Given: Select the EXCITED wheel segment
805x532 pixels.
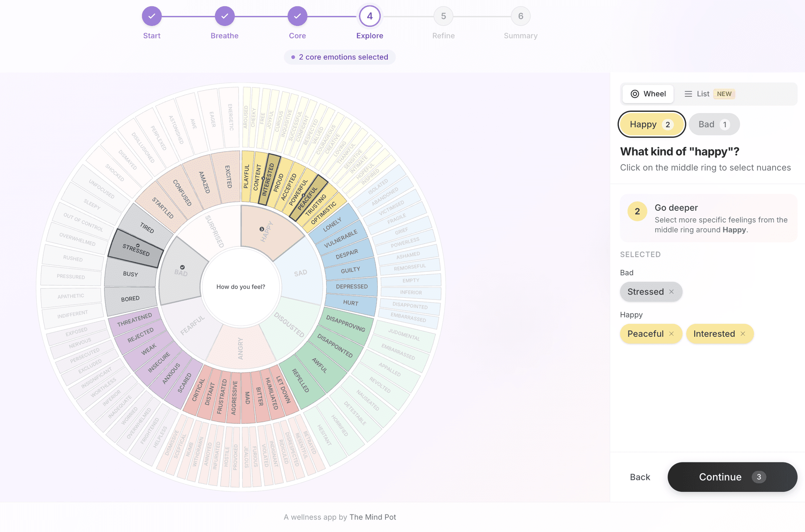Looking at the screenshot, I should coord(229,177).
